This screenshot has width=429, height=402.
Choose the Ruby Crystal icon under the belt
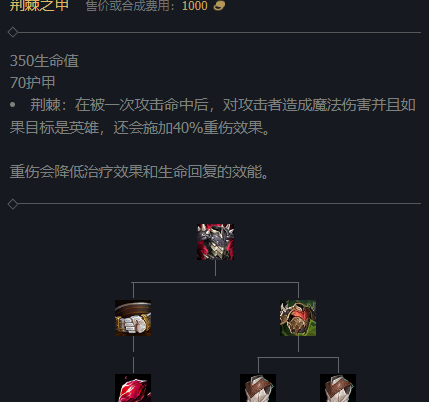(x=133, y=388)
